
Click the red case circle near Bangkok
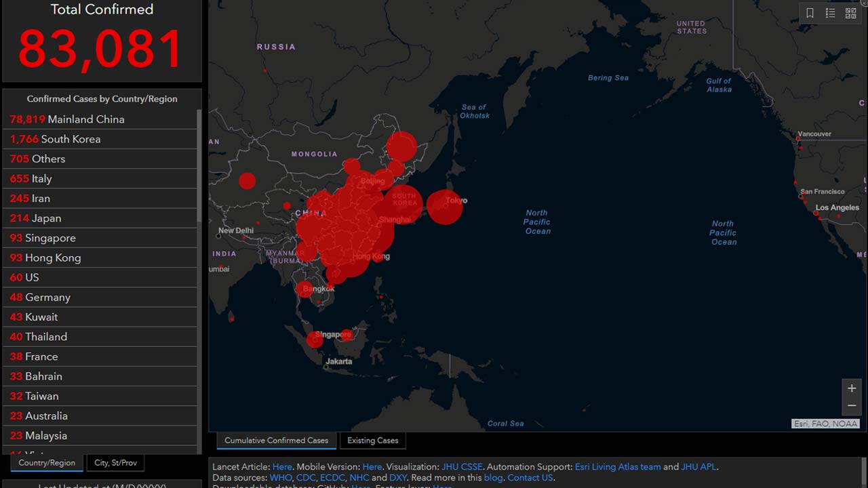point(305,289)
